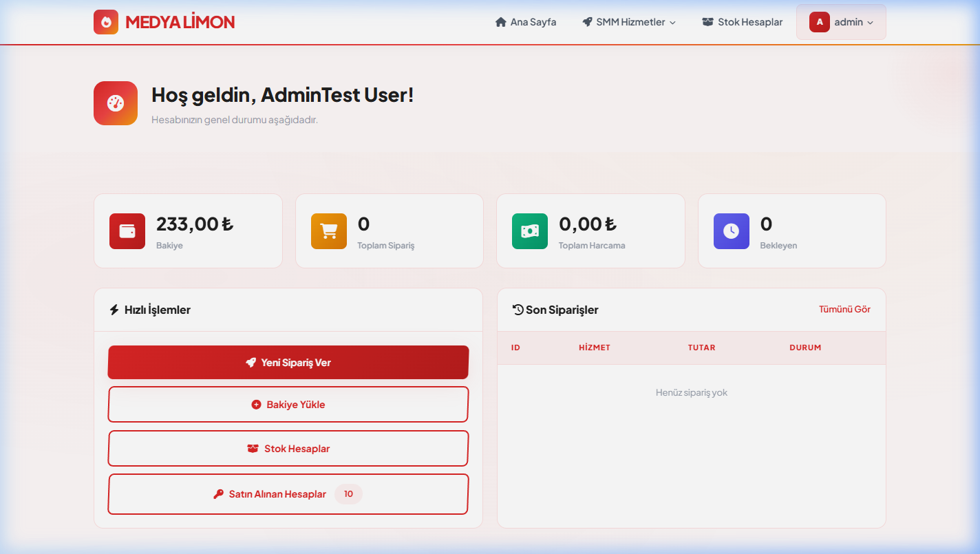Click the 10 badge on Satın Alınan Hesaplar
Image resolution: width=980 pixels, height=554 pixels.
[x=348, y=493]
